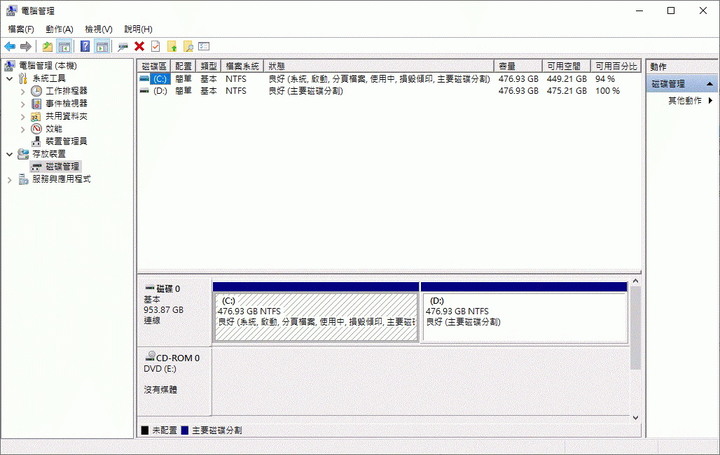Click scroll down arrow in disk map pane
The image size is (720, 455).
pyautogui.click(x=636, y=417)
